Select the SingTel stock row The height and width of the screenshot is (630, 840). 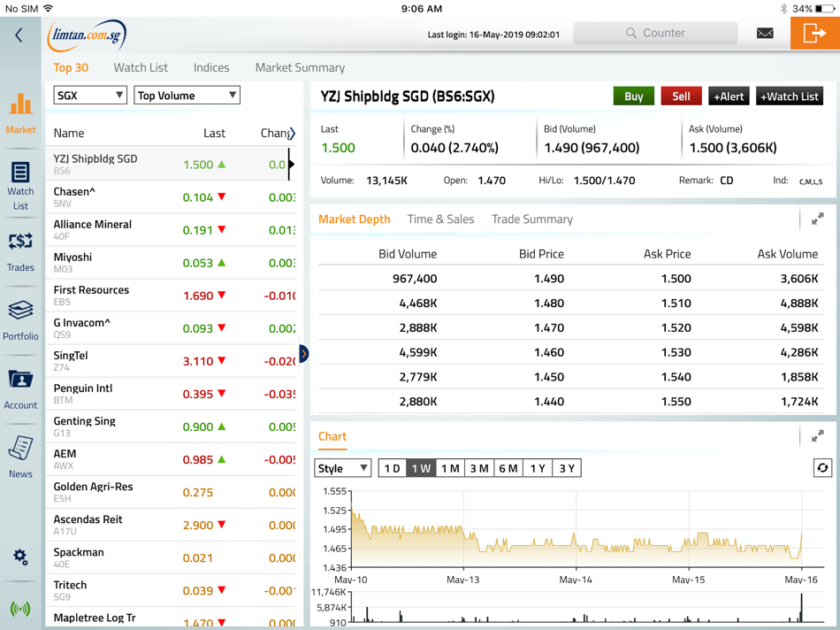coord(171,360)
